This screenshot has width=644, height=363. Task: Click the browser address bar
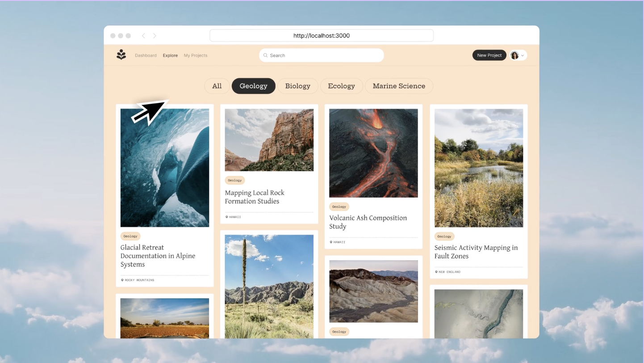pos(322,36)
